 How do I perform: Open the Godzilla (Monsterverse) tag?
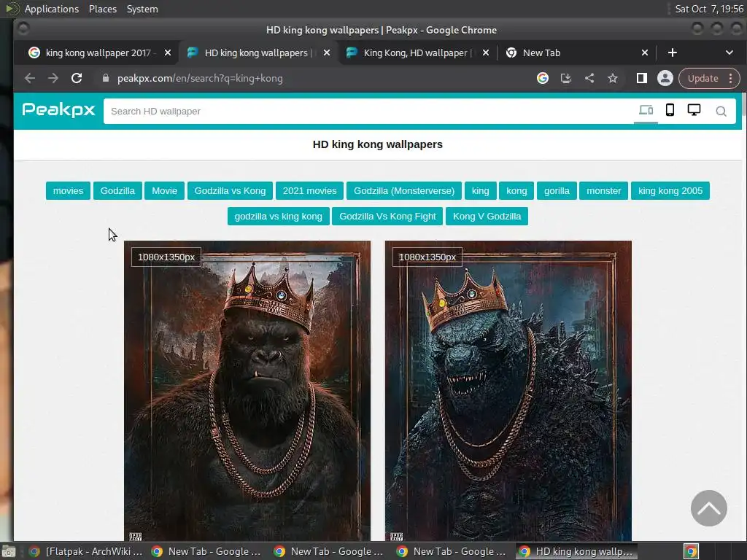pos(404,191)
